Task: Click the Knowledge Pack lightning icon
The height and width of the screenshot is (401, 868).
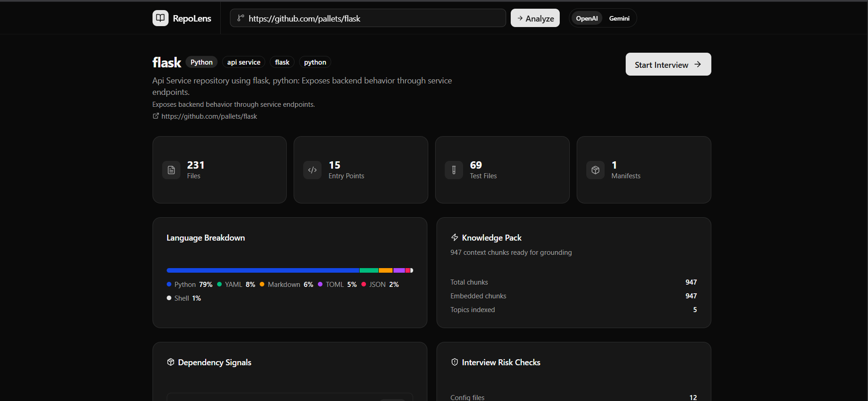Action: click(x=454, y=237)
